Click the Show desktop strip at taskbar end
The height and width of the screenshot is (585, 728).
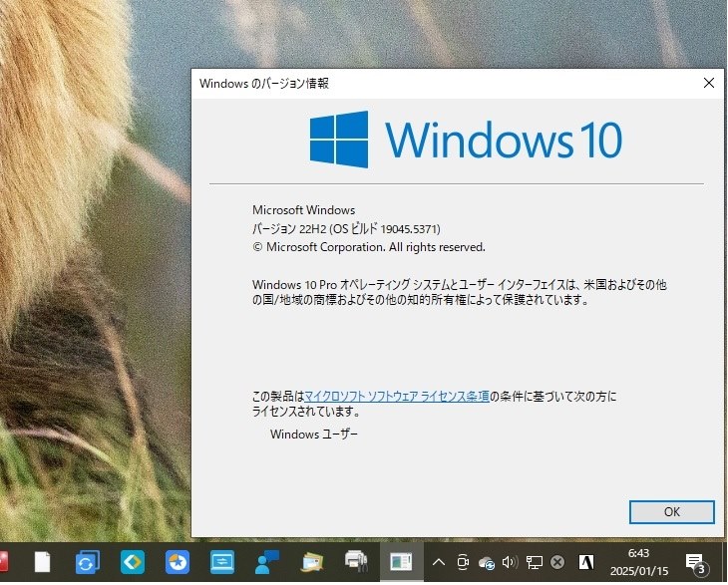725,562
